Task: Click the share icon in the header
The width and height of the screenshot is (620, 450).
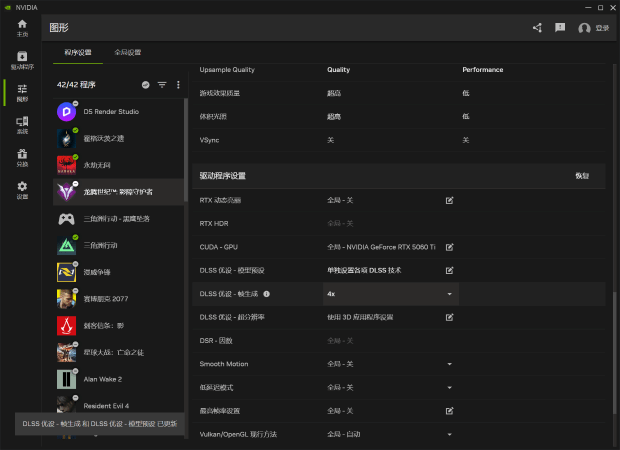Action: point(537,28)
